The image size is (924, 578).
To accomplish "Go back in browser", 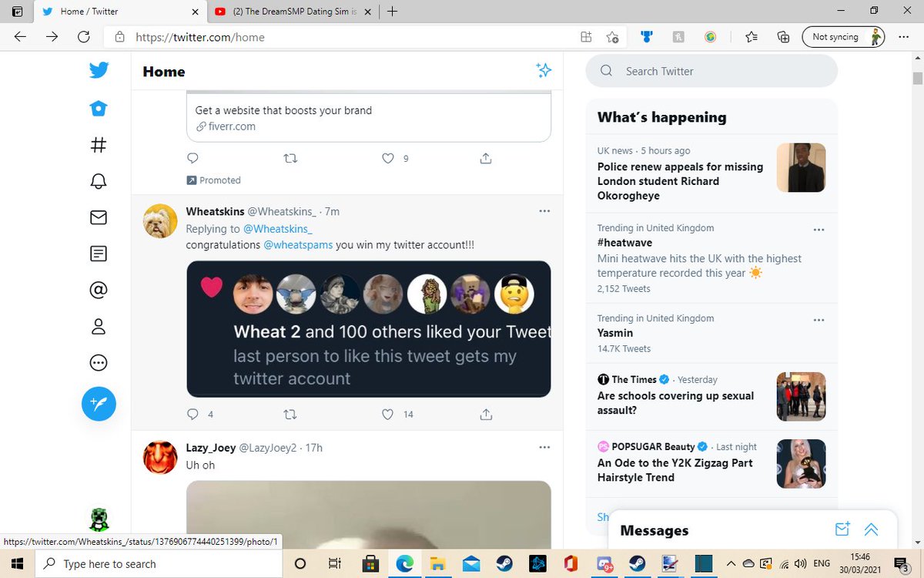I will [20, 36].
